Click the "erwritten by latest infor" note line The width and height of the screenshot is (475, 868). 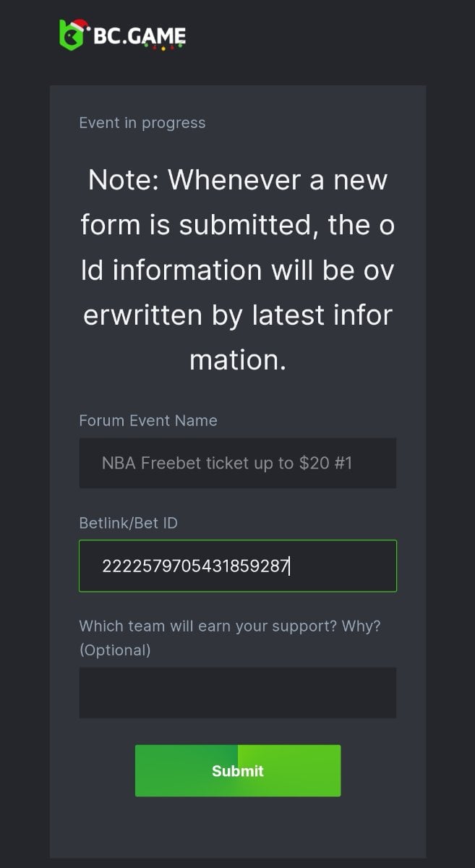tap(237, 315)
